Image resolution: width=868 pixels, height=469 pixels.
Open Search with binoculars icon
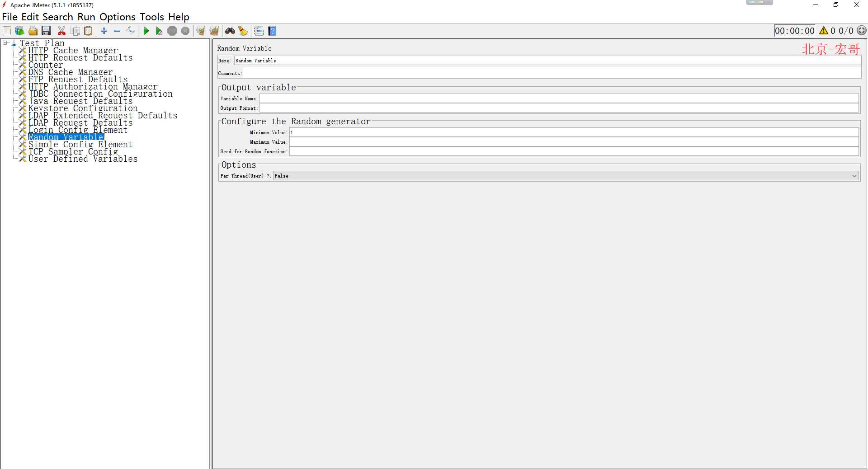(x=230, y=31)
